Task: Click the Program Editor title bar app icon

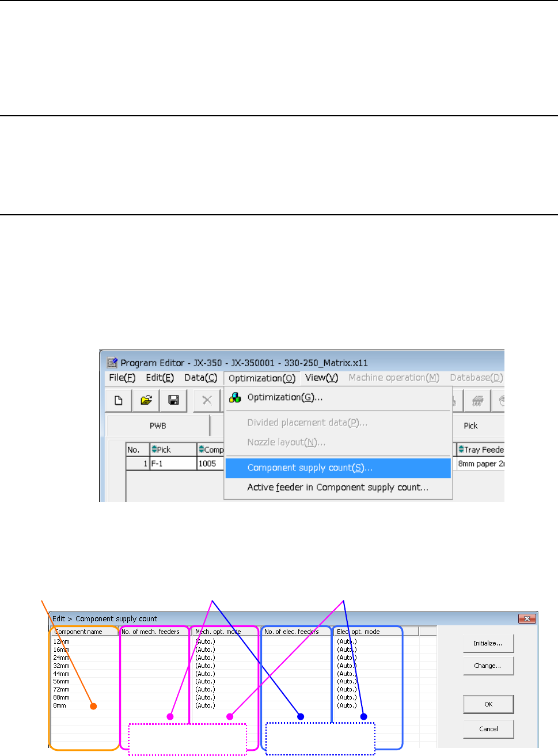Action: 112,363
